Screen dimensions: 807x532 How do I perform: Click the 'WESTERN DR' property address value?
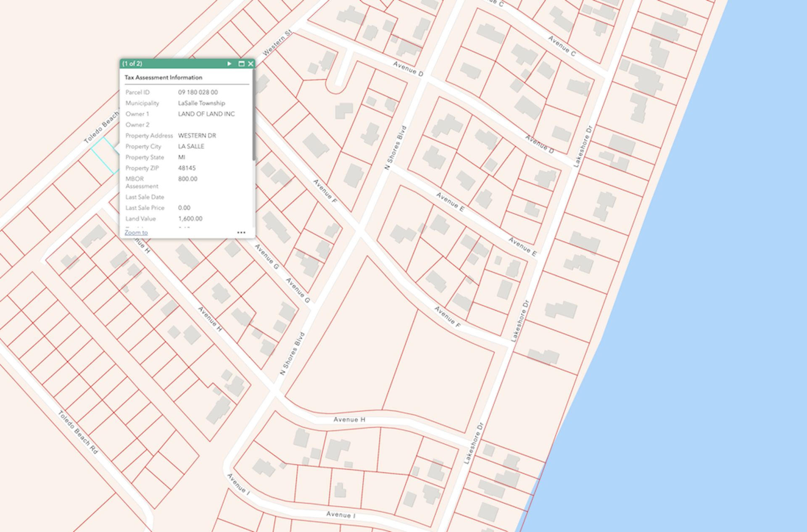pos(197,136)
